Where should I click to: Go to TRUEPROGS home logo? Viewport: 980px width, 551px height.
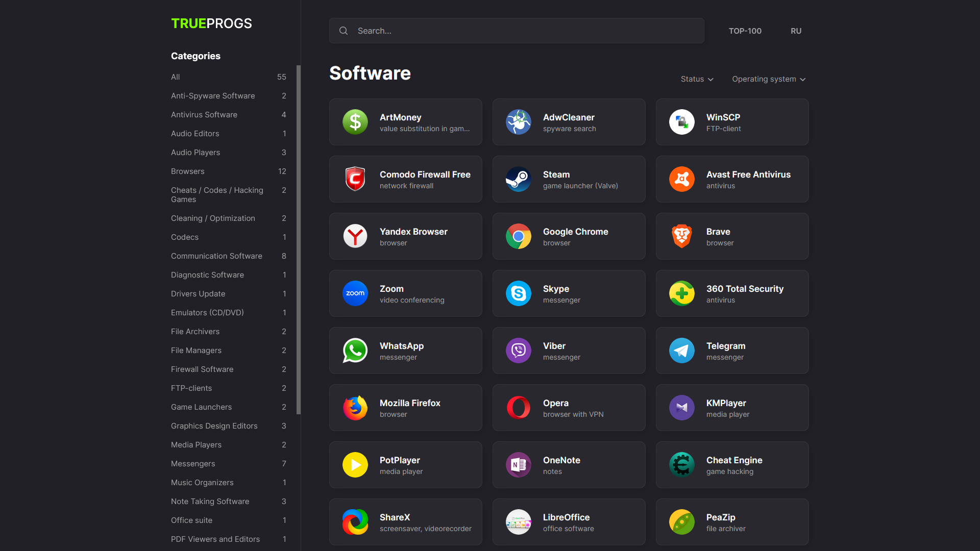pos(211,23)
